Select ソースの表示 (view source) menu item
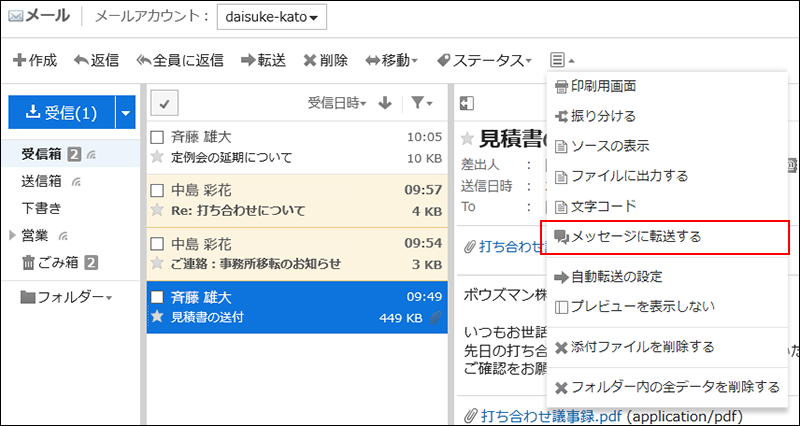 [x=667, y=146]
